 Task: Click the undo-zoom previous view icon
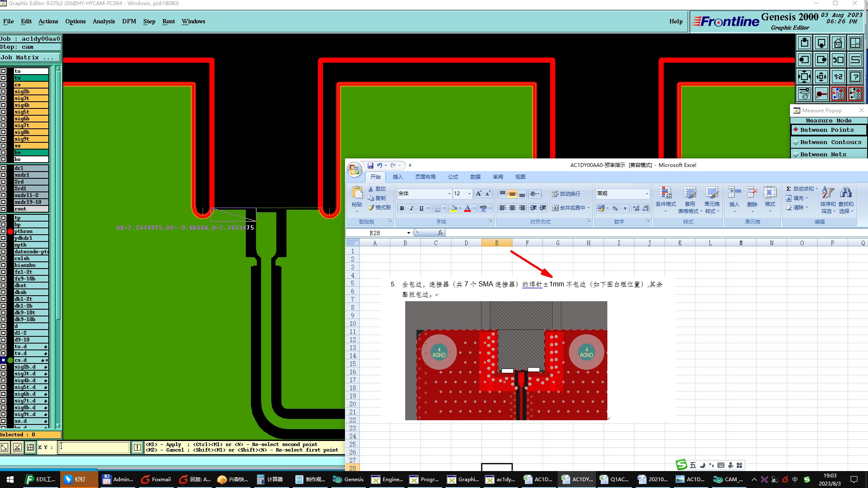click(x=838, y=60)
